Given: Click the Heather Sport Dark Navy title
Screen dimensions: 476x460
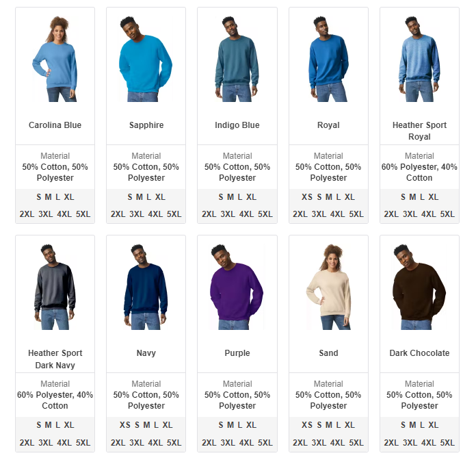Looking at the screenshot, I should [x=55, y=359].
